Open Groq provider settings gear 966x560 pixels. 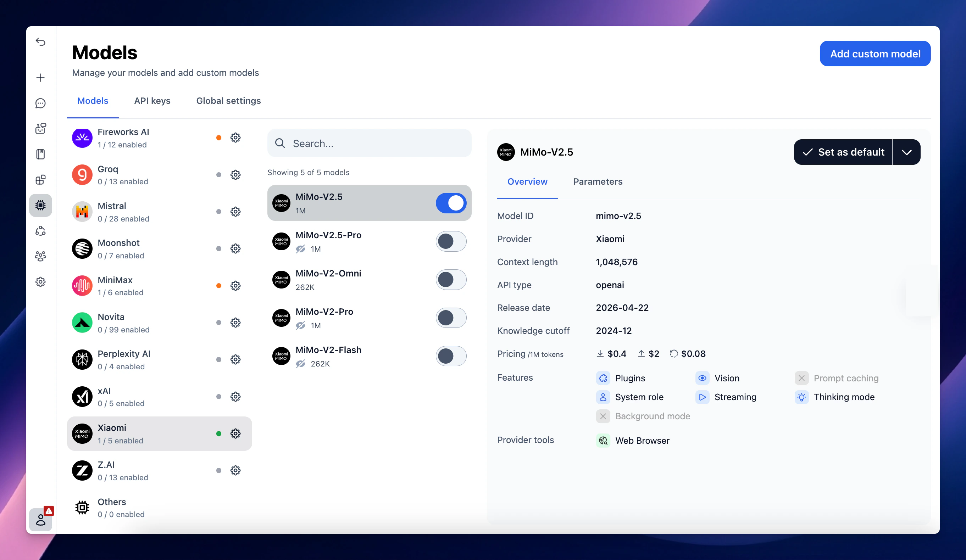click(235, 175)
